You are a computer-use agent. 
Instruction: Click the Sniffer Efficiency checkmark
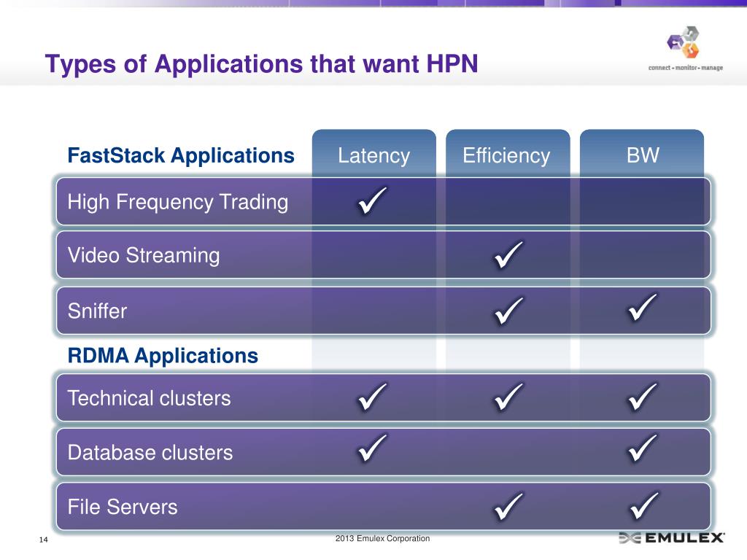coord(507,310)
